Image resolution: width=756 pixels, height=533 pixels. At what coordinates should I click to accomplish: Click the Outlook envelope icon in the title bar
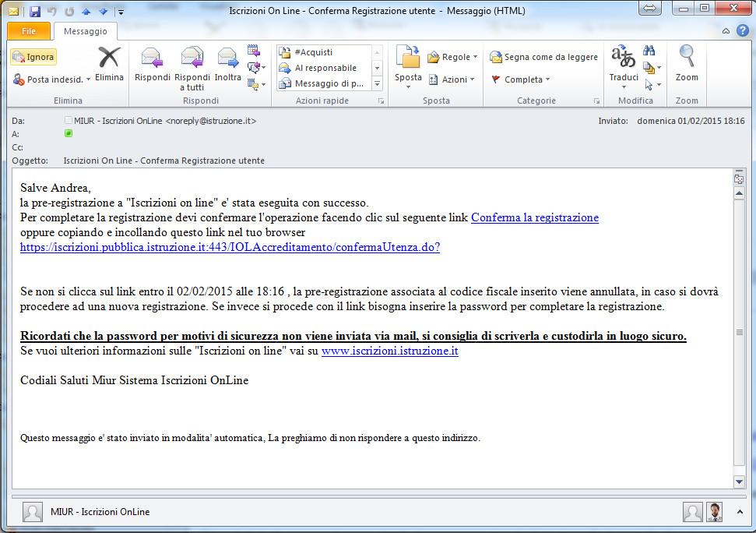coord(13,11)
